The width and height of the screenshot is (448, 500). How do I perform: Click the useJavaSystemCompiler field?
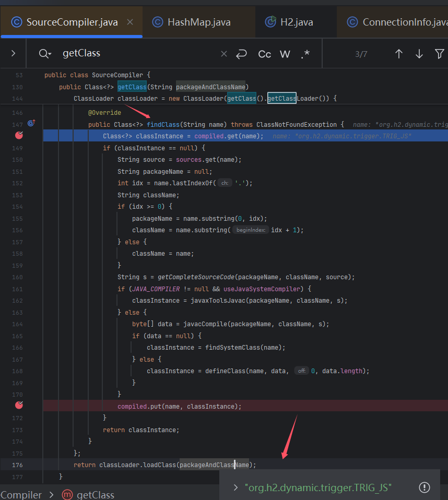click(x=262, y=289)
